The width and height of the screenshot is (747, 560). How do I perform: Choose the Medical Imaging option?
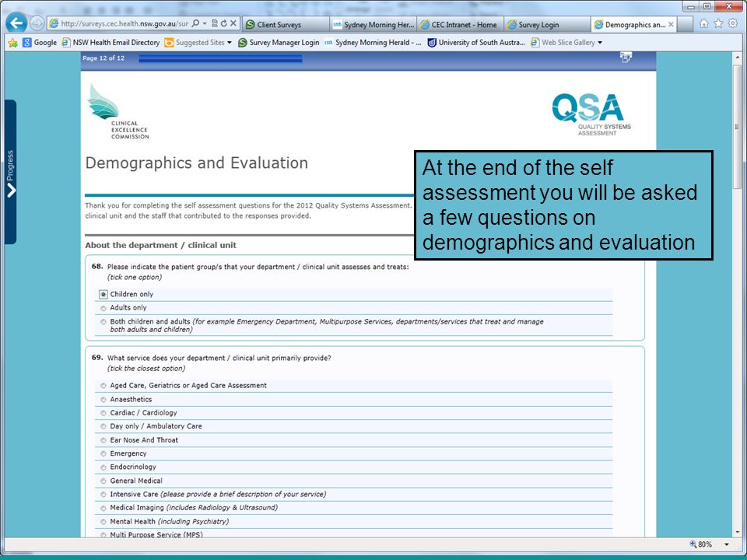(103, 508)
